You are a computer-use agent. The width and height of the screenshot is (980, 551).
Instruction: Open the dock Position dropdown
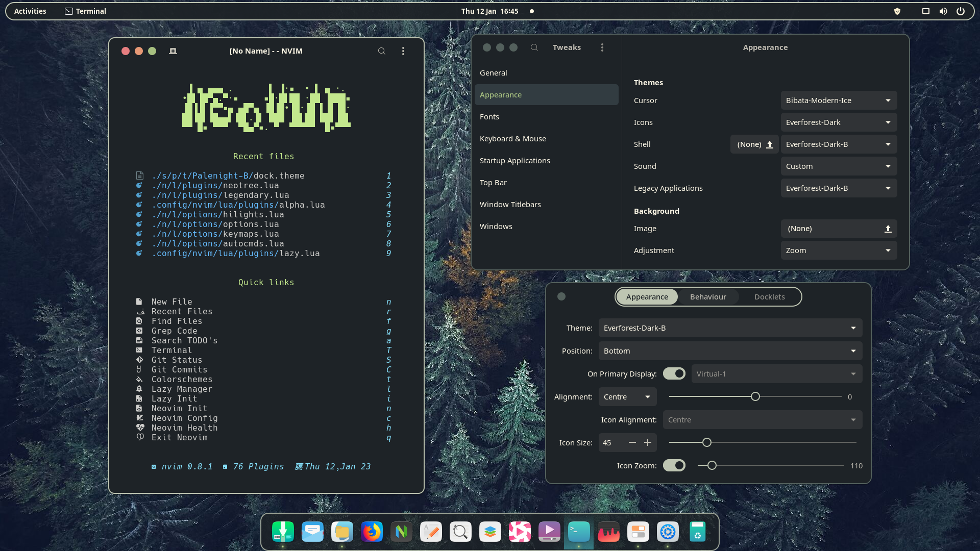pos(730,351)
